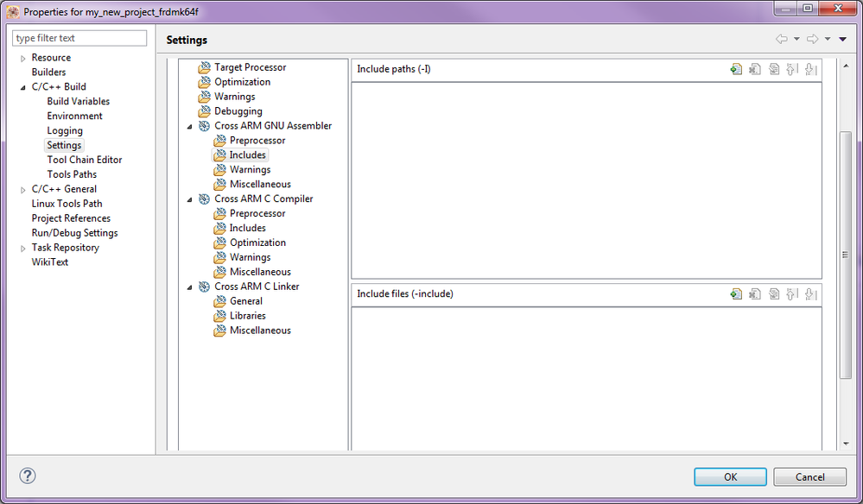Select Miscellaneous under Cross ARM C Linker
This screenshot has height=504, width=863.
(x=260, y=331)
